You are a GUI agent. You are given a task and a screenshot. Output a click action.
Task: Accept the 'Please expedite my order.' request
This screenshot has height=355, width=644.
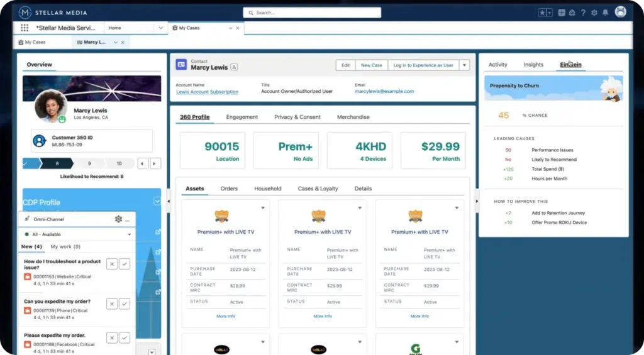125,339
